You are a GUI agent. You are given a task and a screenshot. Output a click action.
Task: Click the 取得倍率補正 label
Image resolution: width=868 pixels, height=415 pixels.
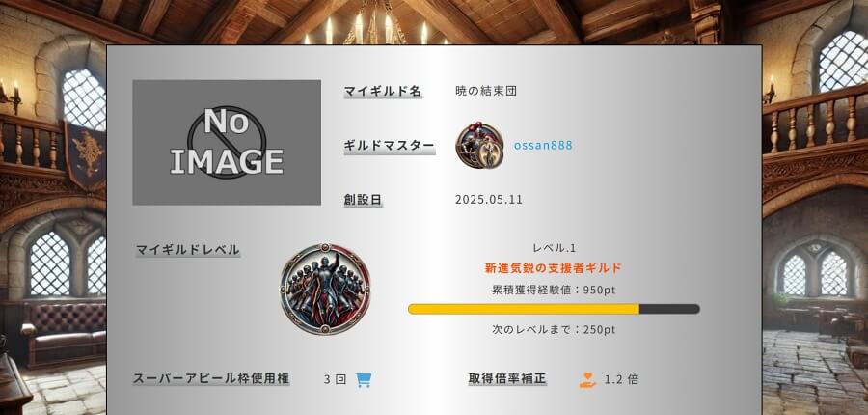tap(507, 379)
